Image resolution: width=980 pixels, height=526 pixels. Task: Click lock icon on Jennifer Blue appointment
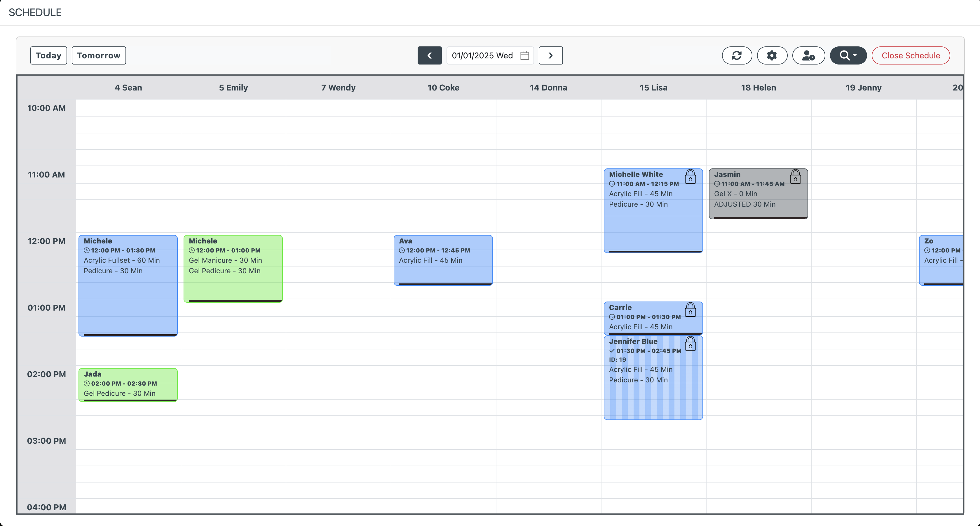coord(690,344)
